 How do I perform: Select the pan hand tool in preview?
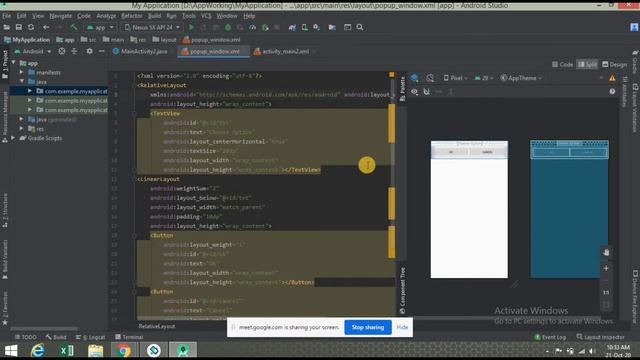606,253
